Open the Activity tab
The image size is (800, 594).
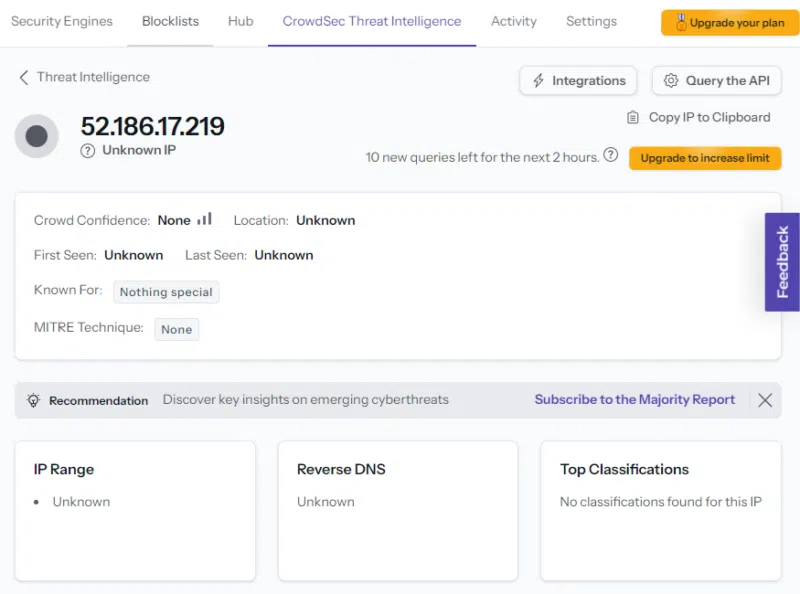[514, 21]
